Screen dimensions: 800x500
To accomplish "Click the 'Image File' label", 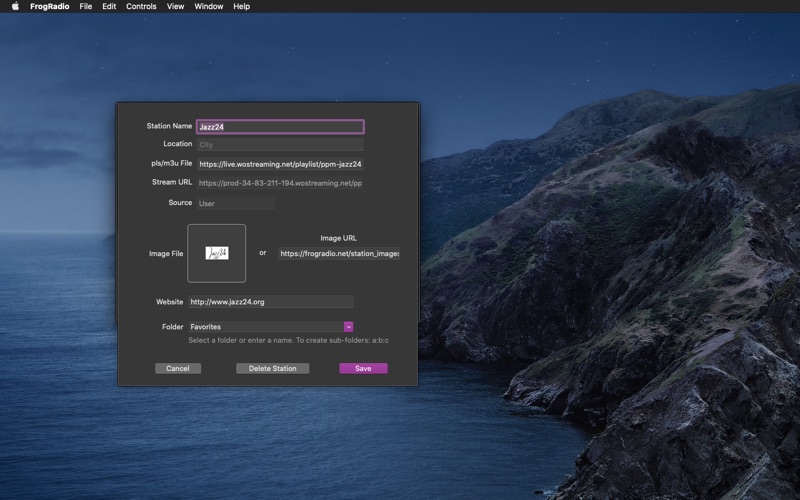I will [x=166, y=253].
